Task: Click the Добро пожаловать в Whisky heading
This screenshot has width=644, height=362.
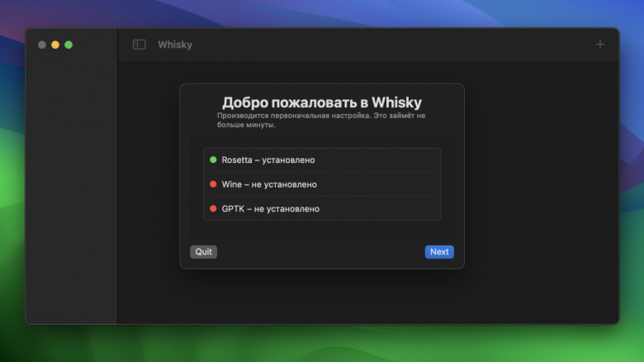Action: [322, 102]
